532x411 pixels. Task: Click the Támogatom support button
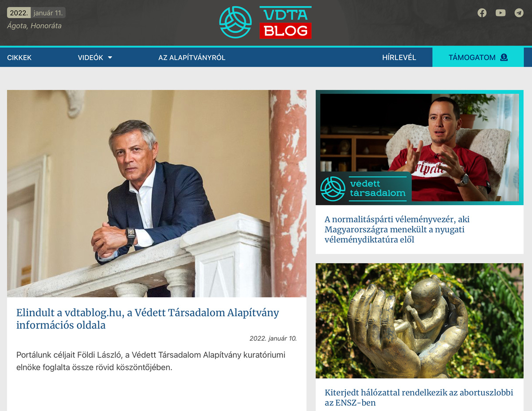(478, 57)
